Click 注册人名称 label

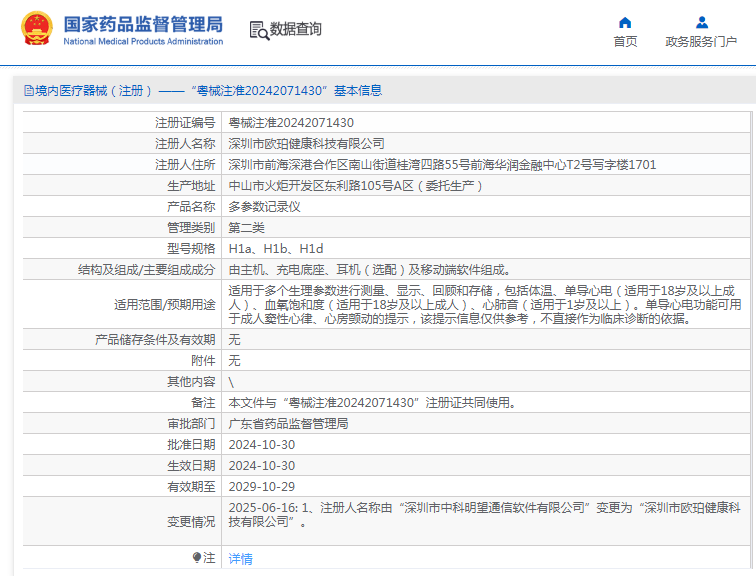pos(185,144)
